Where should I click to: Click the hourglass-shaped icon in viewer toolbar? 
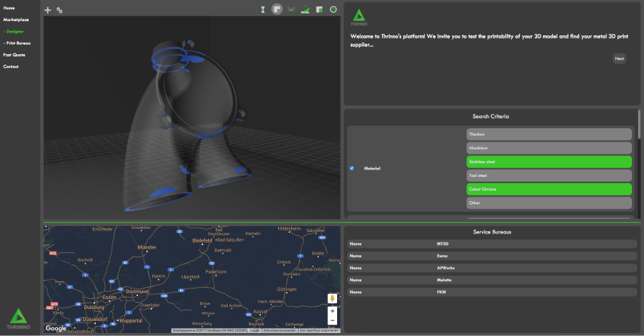pyautogui.click(x=263, y=10)
